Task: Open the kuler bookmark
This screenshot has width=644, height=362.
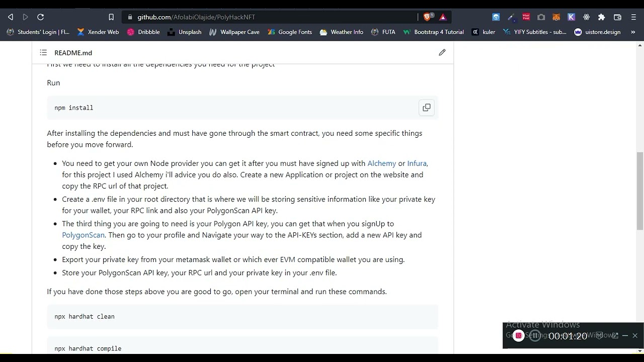Action: 484,32
